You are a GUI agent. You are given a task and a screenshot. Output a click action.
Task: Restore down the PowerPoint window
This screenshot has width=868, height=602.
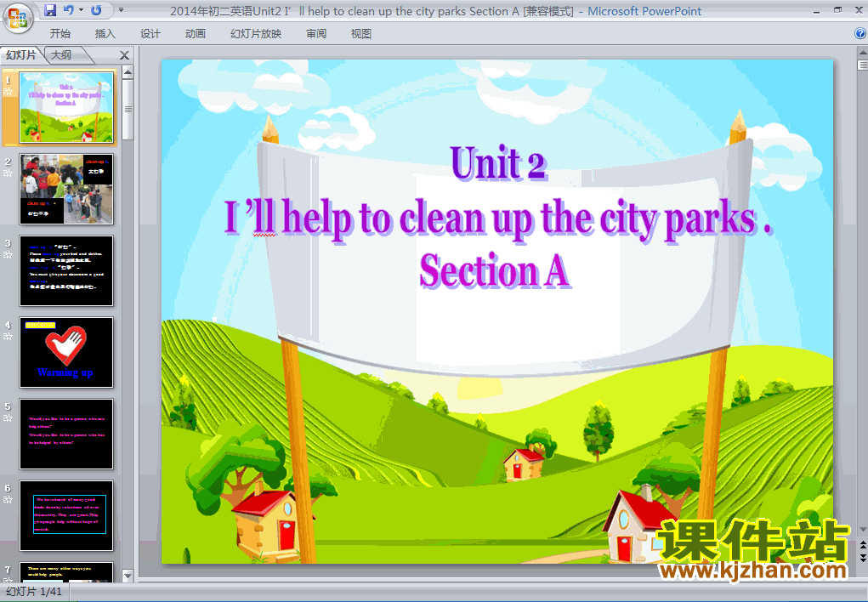point(837,10)
